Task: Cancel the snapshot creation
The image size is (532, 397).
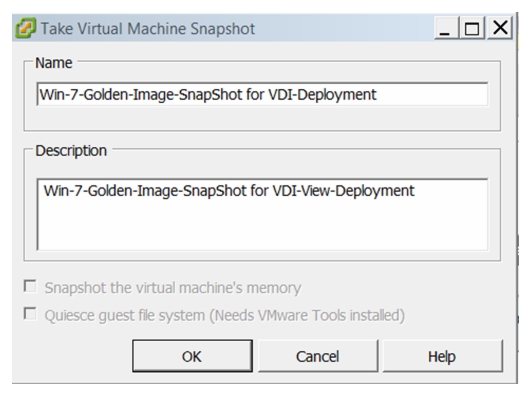Action: 318,356
